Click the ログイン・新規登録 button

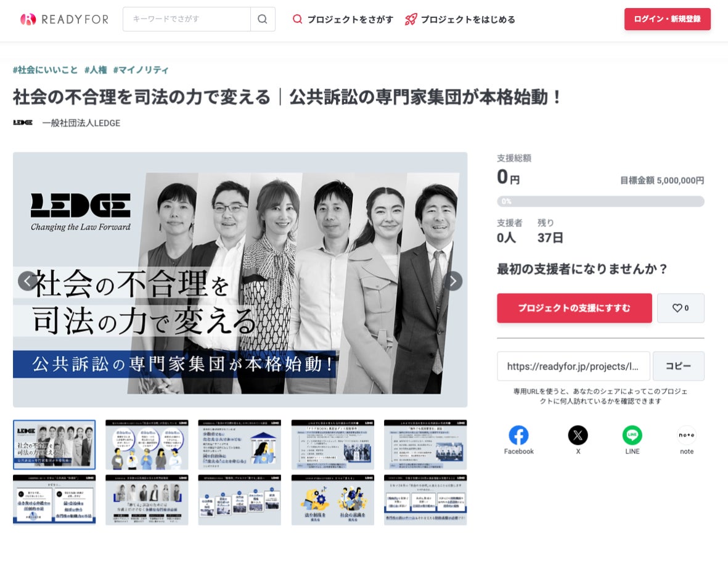[x=667, y=19]
